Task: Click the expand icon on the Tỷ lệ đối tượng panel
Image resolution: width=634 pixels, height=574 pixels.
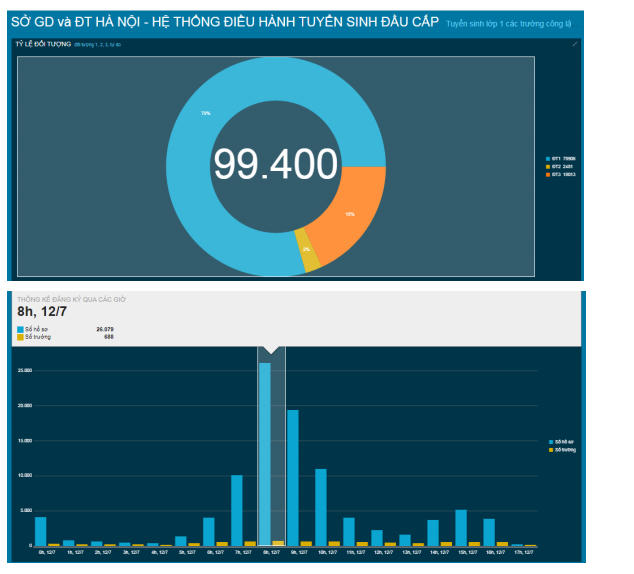Action: (x=575, y=45)
